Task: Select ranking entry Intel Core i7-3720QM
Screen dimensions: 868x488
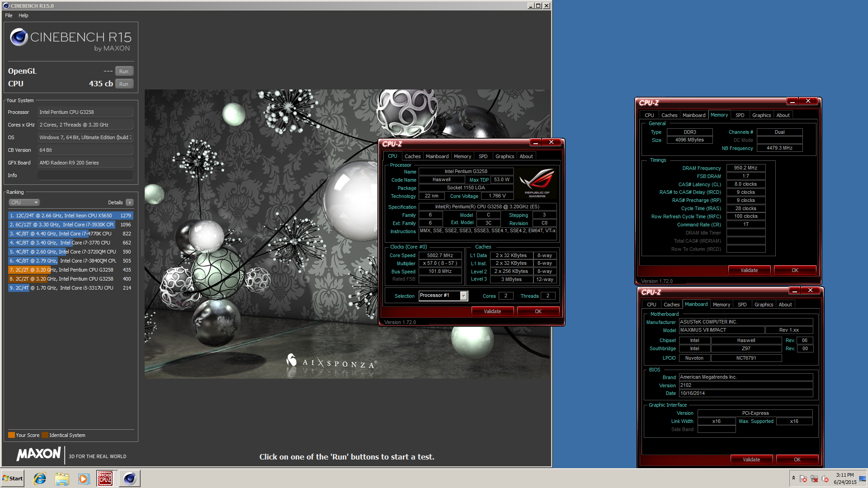Action: click(71, 252)
